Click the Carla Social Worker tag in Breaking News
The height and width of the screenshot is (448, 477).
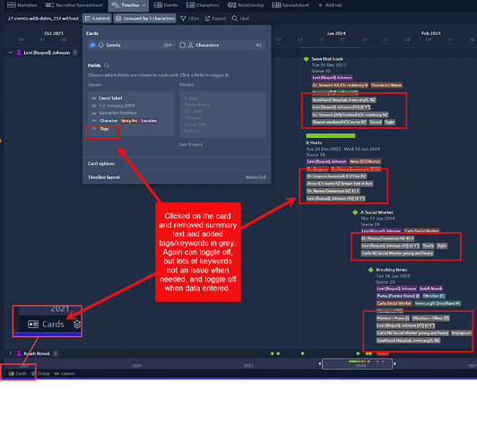click(x=395, y=304)
